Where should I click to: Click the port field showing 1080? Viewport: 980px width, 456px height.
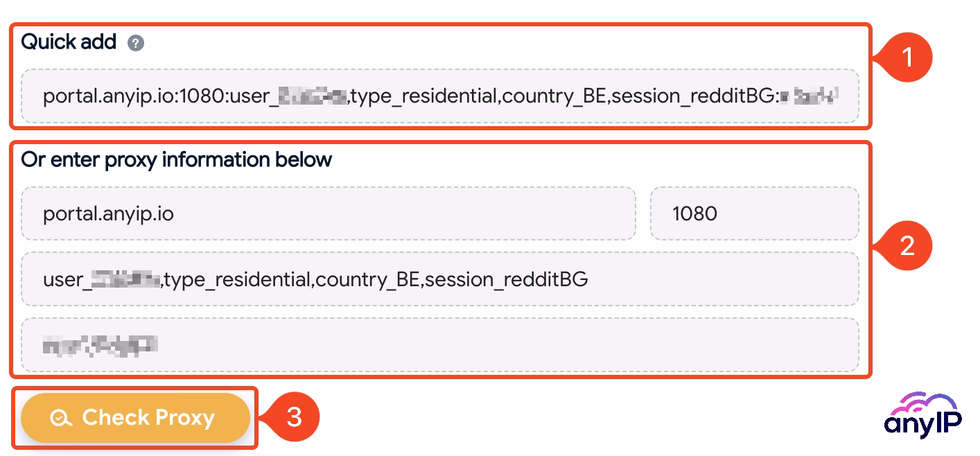(x=754, y=213)
